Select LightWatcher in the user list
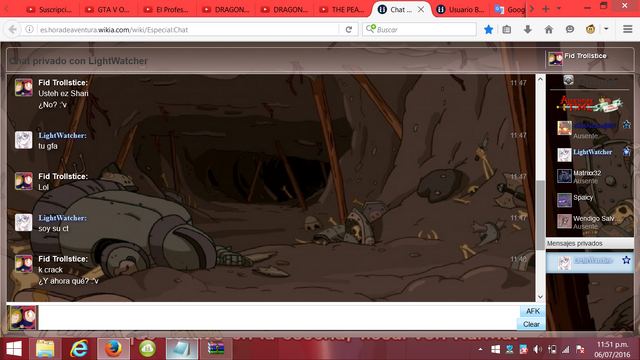The image size is (640, 360). coord(593,152)
